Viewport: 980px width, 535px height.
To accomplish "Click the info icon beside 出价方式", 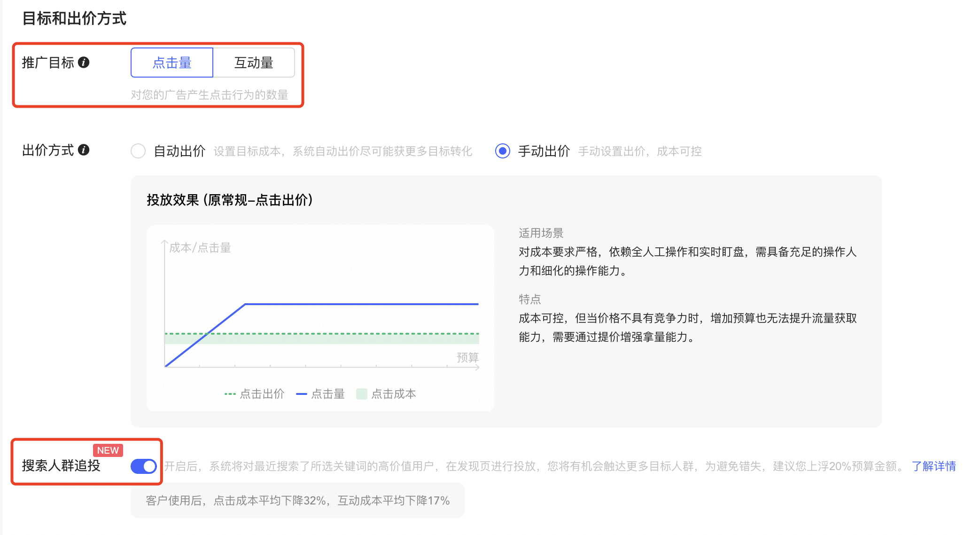I will coord(84,151).
